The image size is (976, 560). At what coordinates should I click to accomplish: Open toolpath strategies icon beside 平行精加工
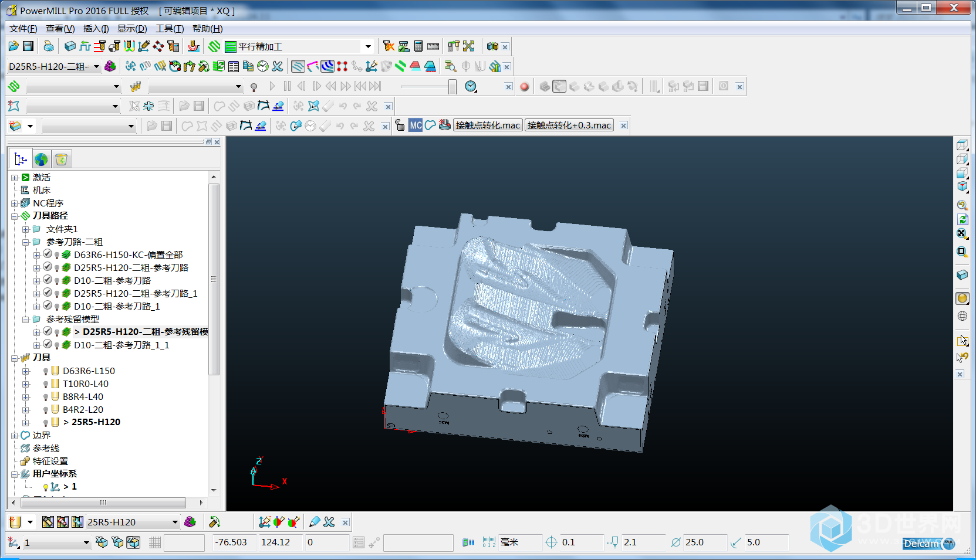point(215,46)
